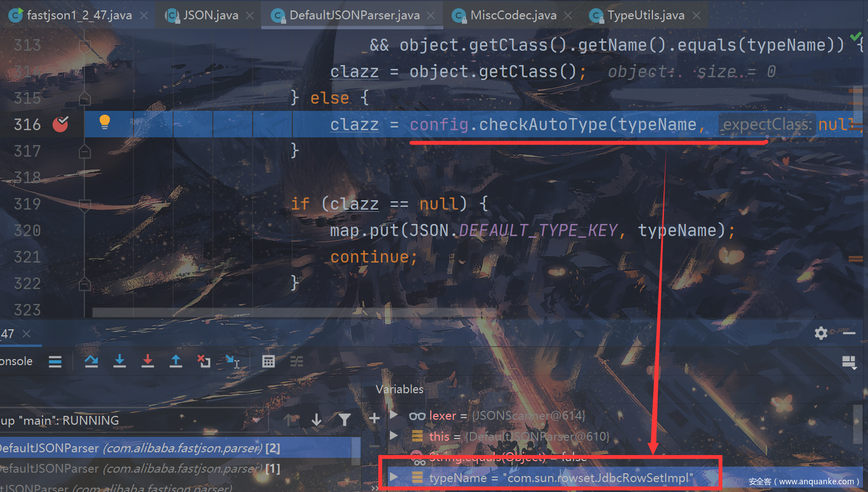
Task: Filter frames with the funnel icon
Action: [x=345, y=420]
